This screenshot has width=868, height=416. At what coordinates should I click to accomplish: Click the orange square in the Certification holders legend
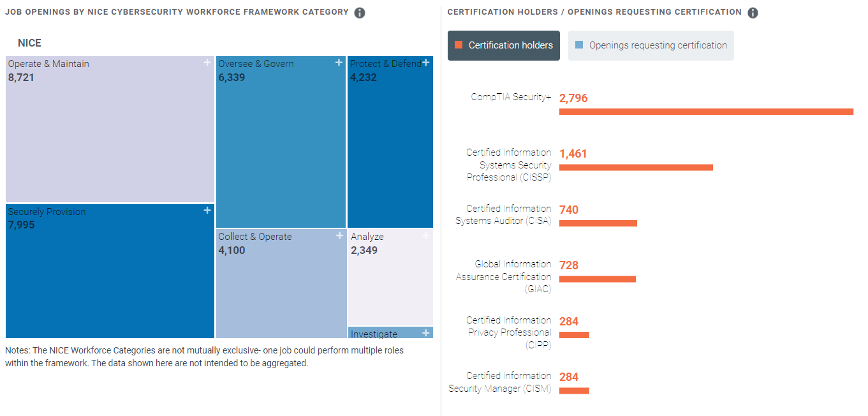[x=457, y=45]
